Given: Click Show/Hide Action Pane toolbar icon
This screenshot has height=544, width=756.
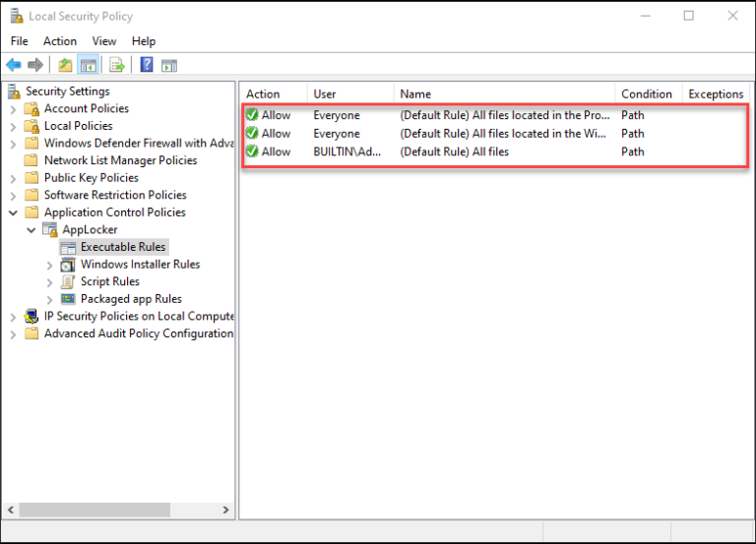Looking at the screenshot, I should coord(169,65).
